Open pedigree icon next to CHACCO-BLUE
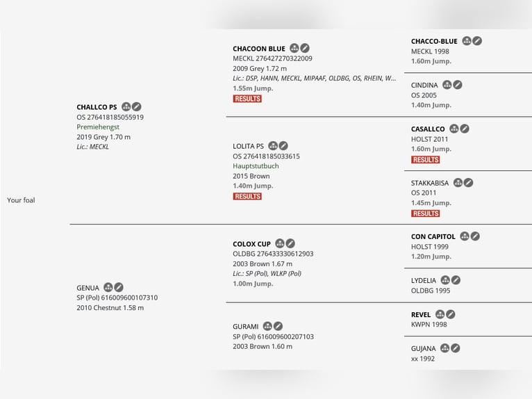This screenshot has width=532, height=399. 467,41
